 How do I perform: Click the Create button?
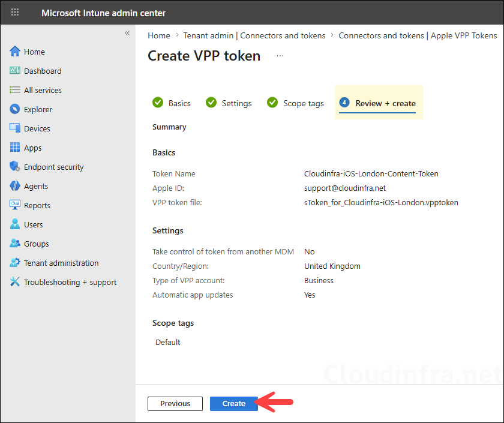[x=233, y=403]
